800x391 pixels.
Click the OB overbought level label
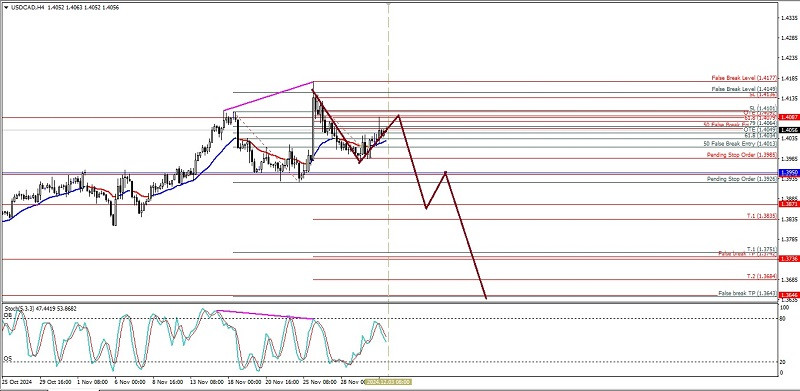coord(8,316)
